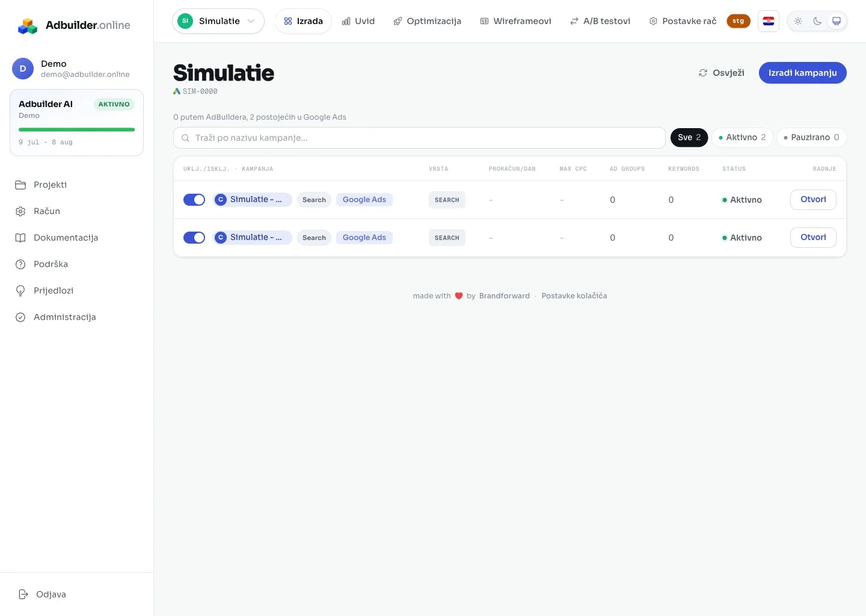This screenshot has height=616, width=866.
Task: Click the Odjava logout icon
Action: (x=23, y=594)
